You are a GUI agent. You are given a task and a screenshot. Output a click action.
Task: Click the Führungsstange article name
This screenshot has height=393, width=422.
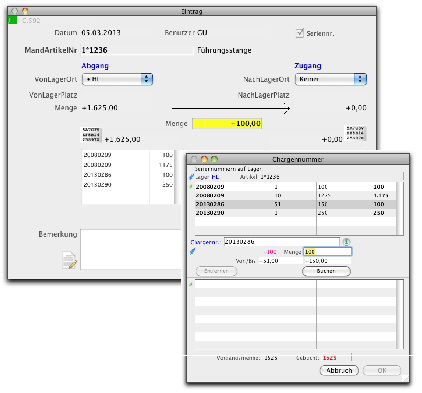pyautogui.click(x=224, y=50)
